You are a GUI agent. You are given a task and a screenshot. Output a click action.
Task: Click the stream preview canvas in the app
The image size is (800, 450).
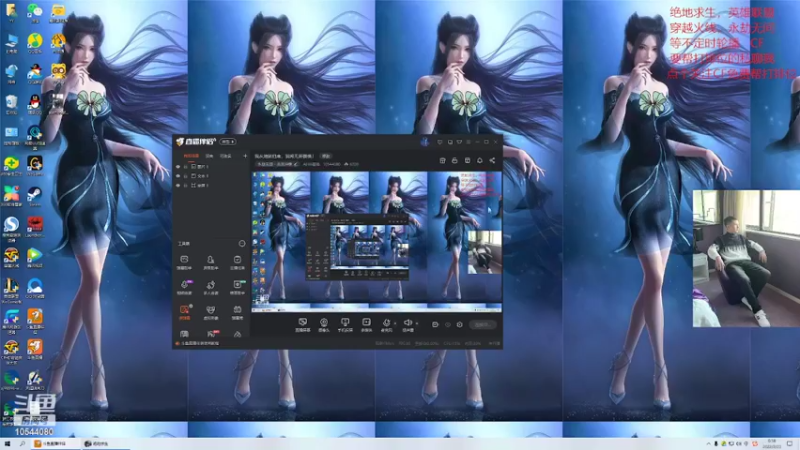[x=377, y=241]
